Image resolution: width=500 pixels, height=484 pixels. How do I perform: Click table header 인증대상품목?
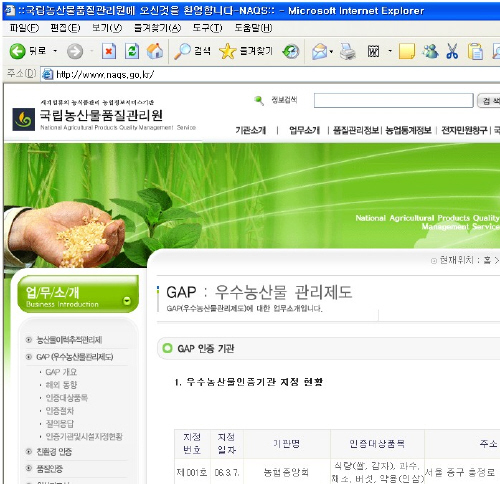[x=377, y=444]
